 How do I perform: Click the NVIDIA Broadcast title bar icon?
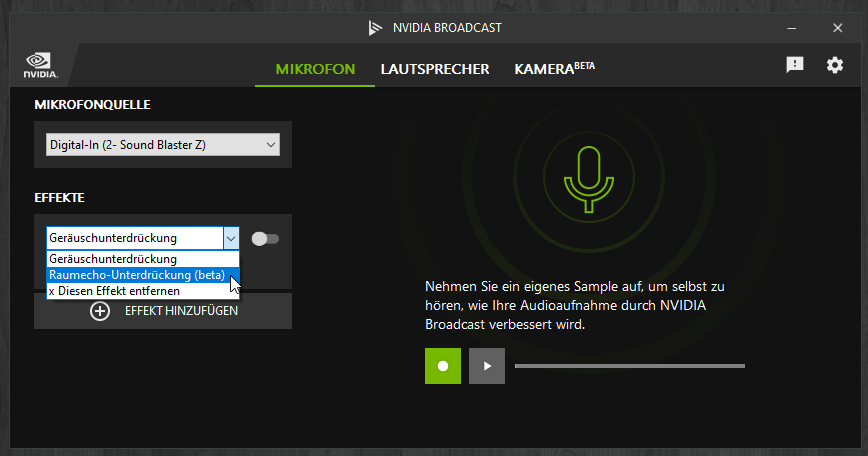pyautogui.click(x=375, y=28)
